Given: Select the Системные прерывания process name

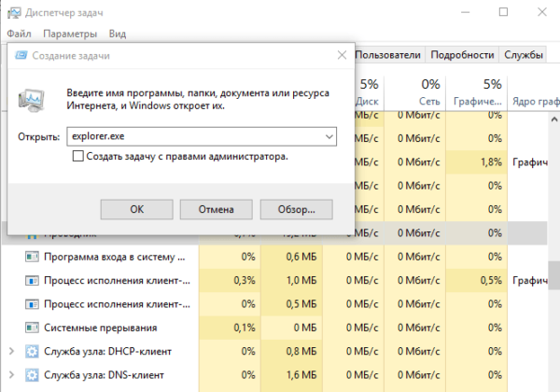Looking at the screenshot, I should coord(101,328).
